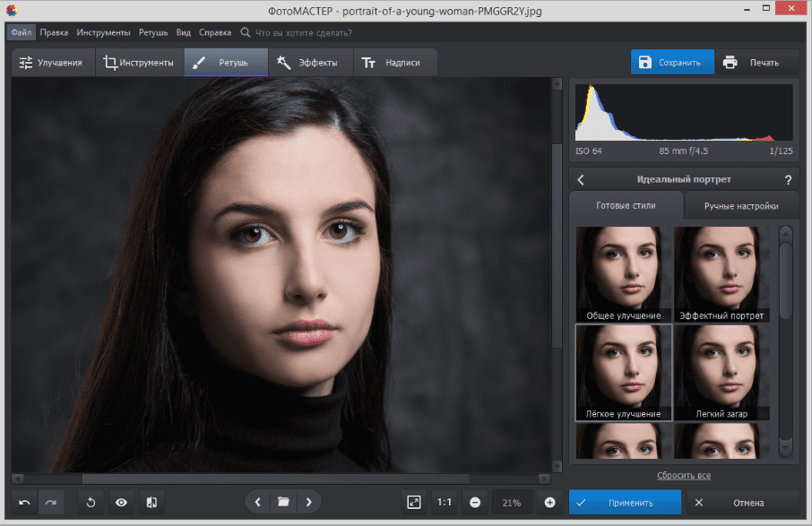812x526 pixels.
Task: Go back from Идеальный портрет panel
Action: click(581, 180)
